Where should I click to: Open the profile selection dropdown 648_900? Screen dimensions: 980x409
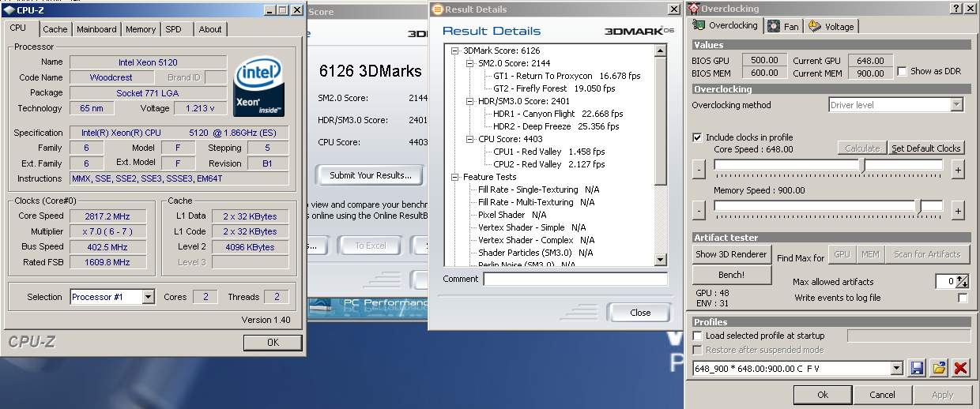click(x=896, y=368)
